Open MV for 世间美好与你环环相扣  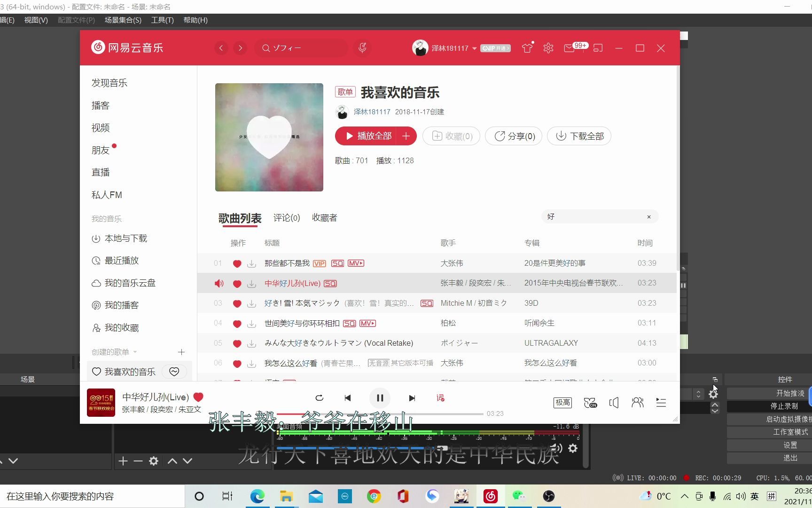tap(367, 324)
